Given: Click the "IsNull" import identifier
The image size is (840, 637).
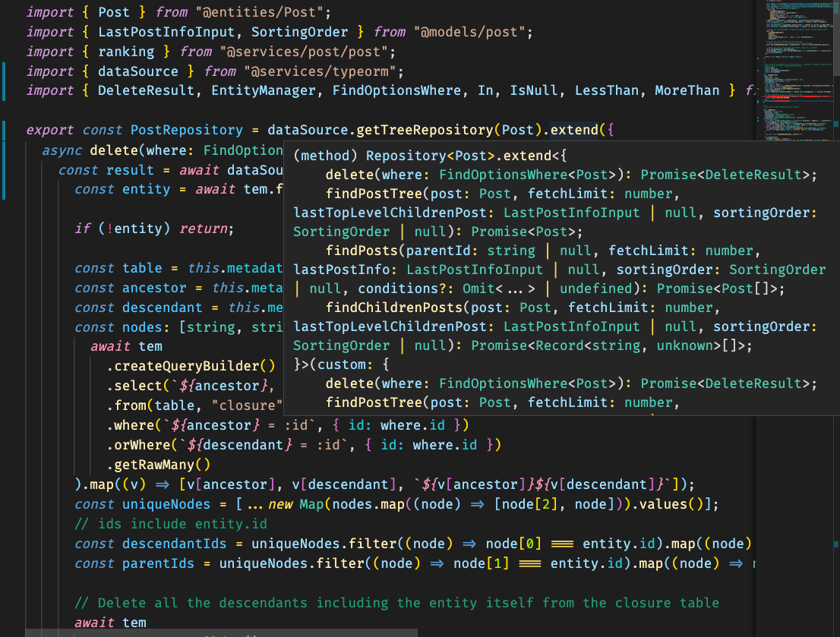Looking at the screenshot, I should click(534, 90).
